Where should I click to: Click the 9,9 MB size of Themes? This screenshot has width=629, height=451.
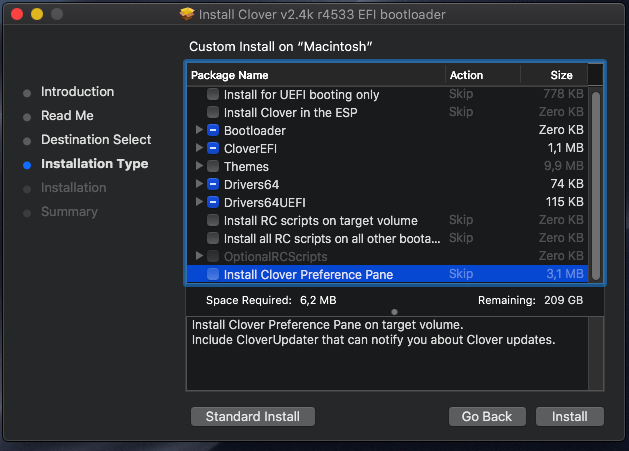[564, 166]
